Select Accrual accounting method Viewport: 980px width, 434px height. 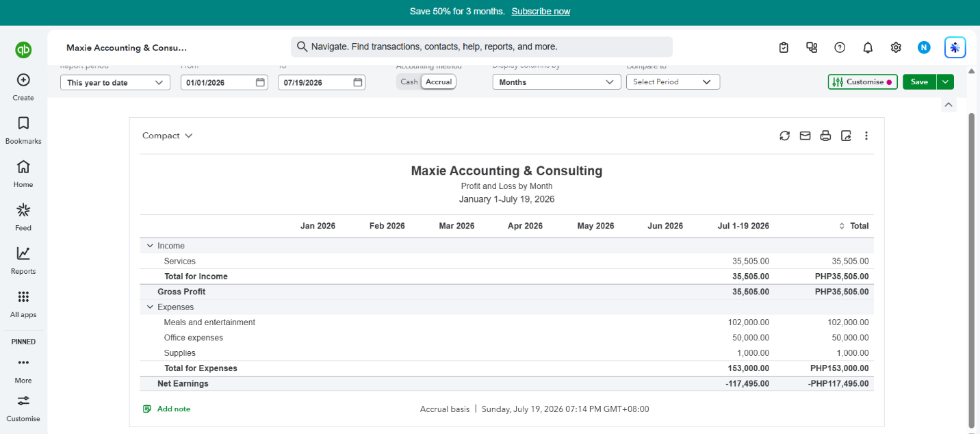tap(439, 81)
